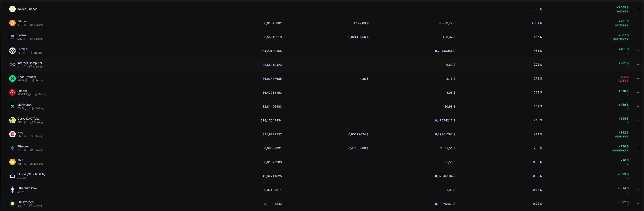Open the Ethereum row three-dot menu
Screen dimensions: 644x211
(x=637, y=148)
